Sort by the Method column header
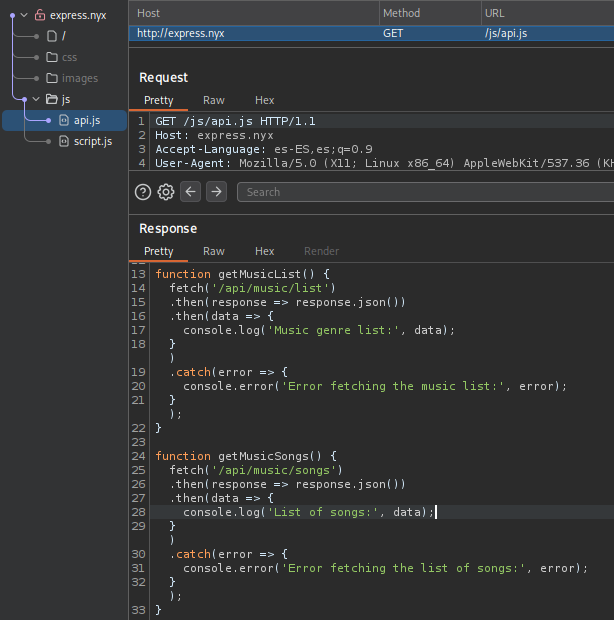 tap(428, 13)
